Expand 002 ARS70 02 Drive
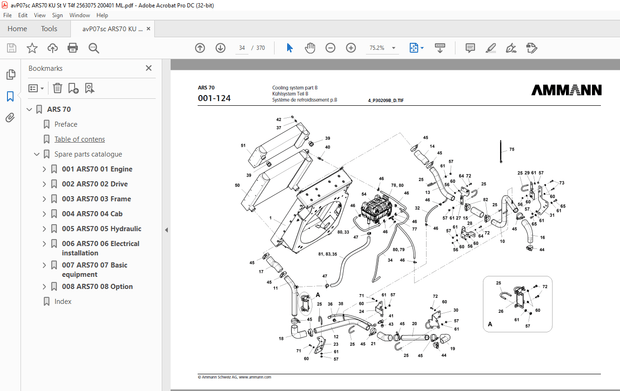This screenshot has height=391, width=620. coord(44,184)
